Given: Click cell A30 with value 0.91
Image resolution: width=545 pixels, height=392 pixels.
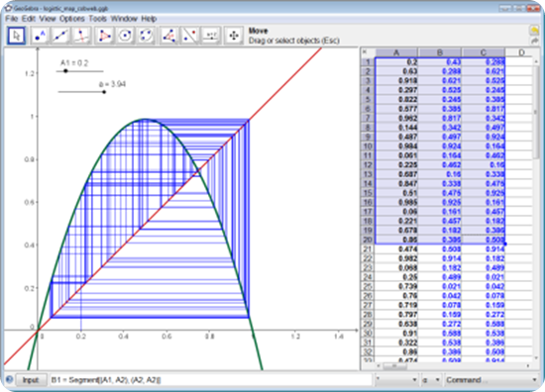Looking at the screenshot, I should point(396,334).
